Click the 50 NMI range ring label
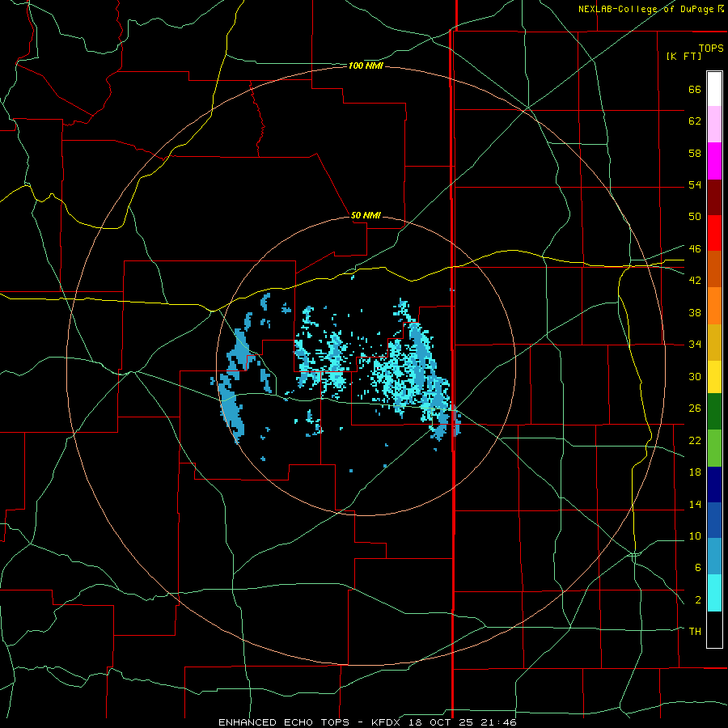The height and width of the screenshot is (728, 728). (366, 215)
